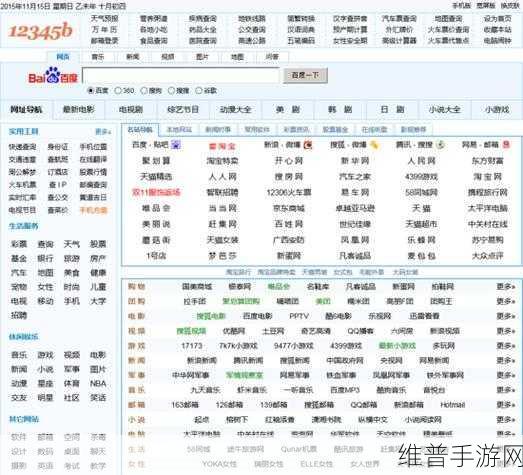The width and height of the screenshot is (523, 475).
Task: Switch to the 新闻 search tab
Action: [133, 57]
